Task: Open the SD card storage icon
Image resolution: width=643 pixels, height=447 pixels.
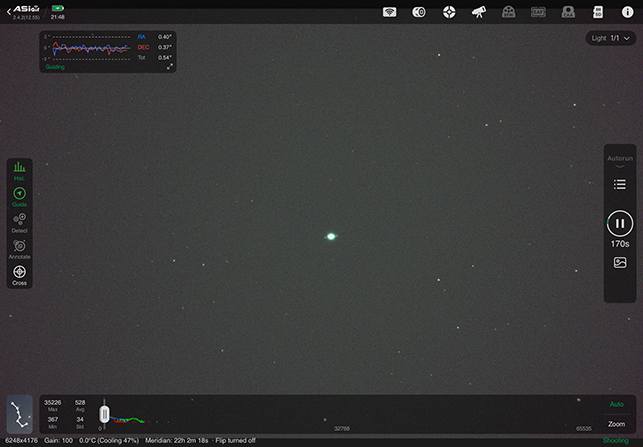Action: coord(598,12)
